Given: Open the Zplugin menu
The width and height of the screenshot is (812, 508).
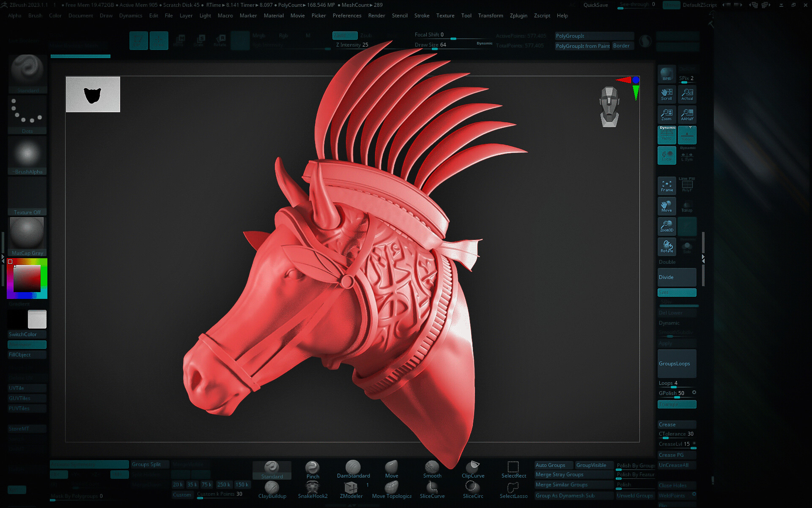Looking at the screenshot, I should click(x=518, y=16).
